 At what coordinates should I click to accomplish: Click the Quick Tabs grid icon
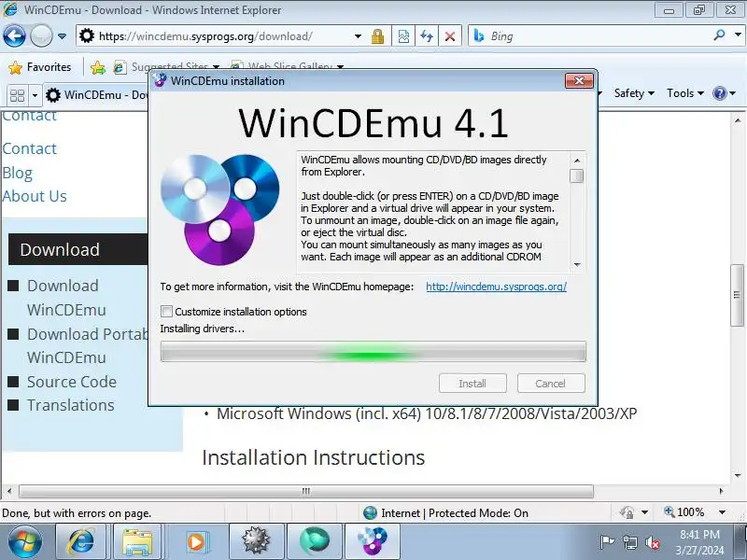[17, 95]
